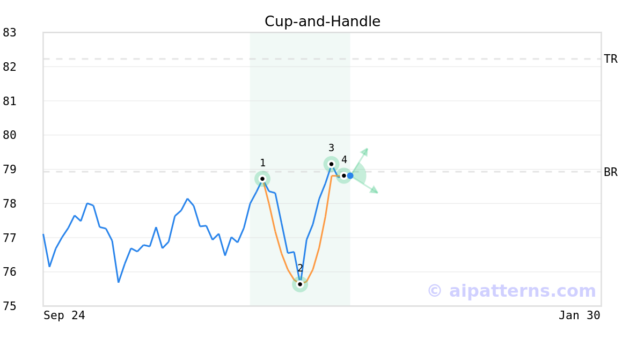The height and width of the screenshot is (338, 644).
Task: Click the 77 price axis label
Action: (x=10, y=238)
